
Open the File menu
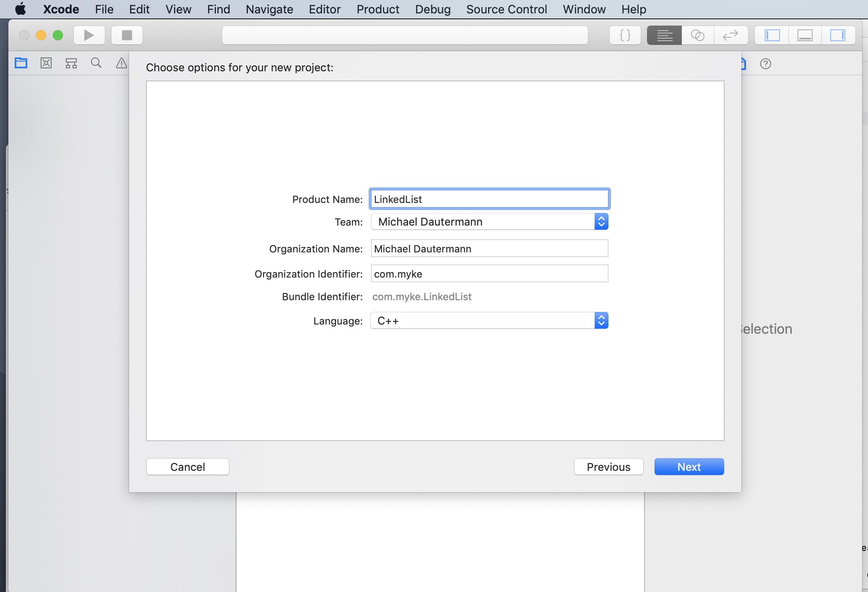[x=104, y=9]
